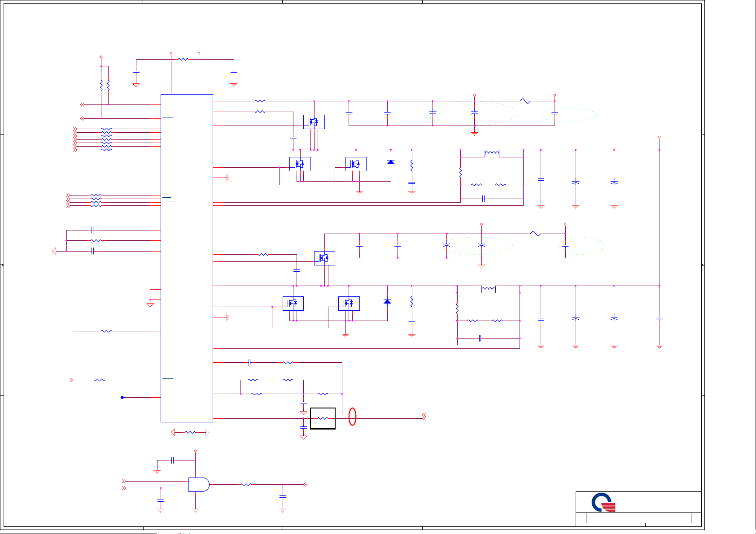
Task: Select capacitor on the AND gate supply pin
Action: tap(173, 460)
